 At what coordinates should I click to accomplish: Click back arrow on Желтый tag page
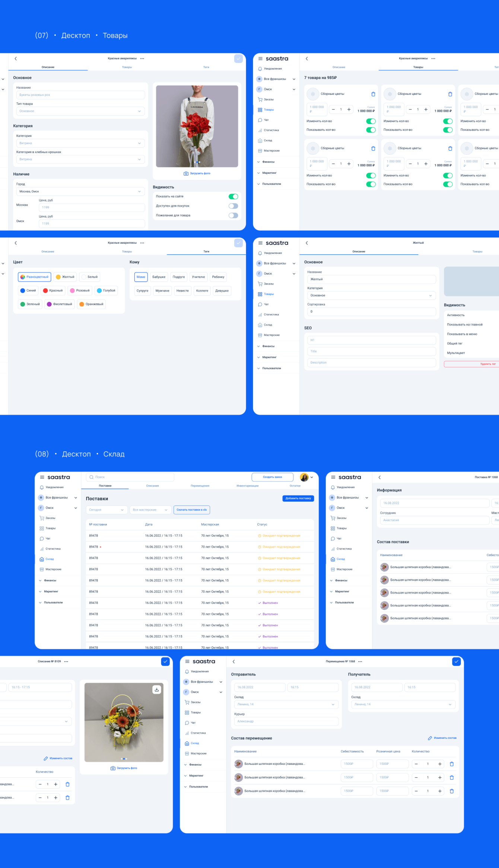[307, 243]
